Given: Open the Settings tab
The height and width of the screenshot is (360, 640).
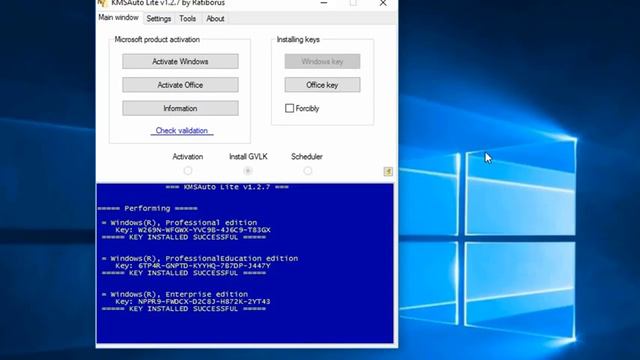Looking at the screenshot, I should tap(159, 18).
